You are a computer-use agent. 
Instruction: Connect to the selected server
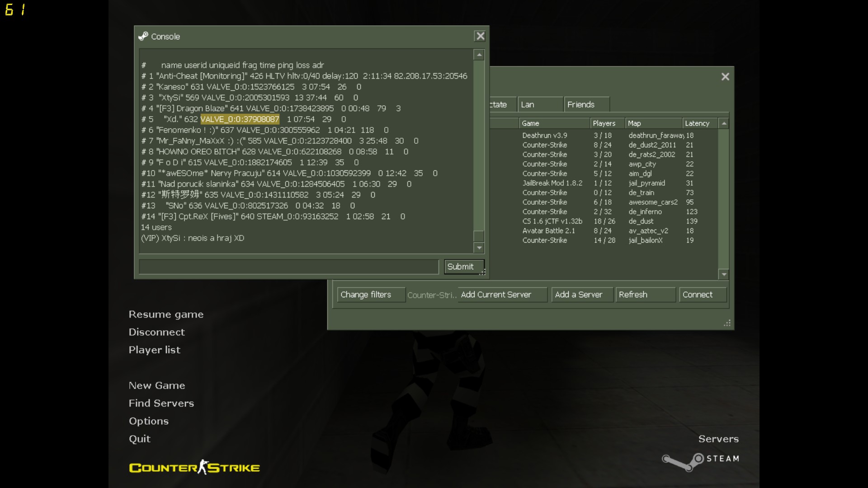pyautogui.click(x=703, y=295)
